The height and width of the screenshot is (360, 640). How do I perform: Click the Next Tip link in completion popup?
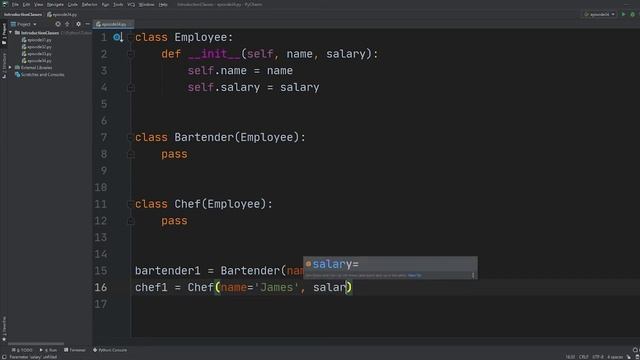[x=414, y=276]
